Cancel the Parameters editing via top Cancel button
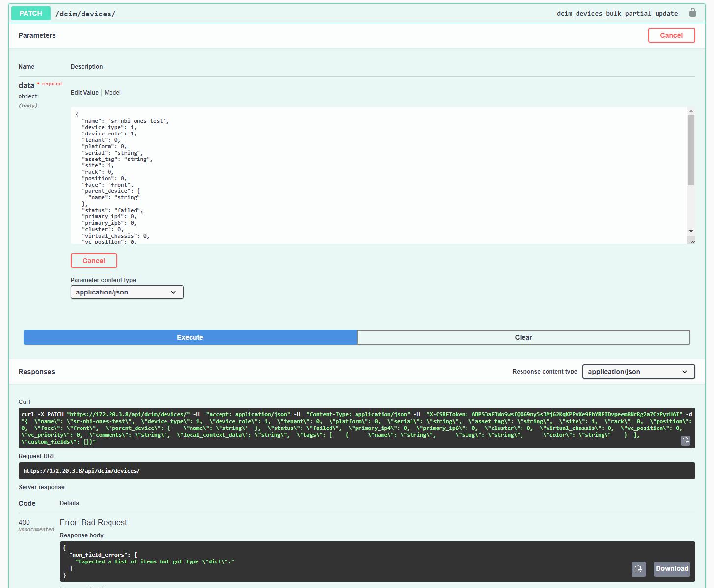714x588 pixels. (671, 35)
